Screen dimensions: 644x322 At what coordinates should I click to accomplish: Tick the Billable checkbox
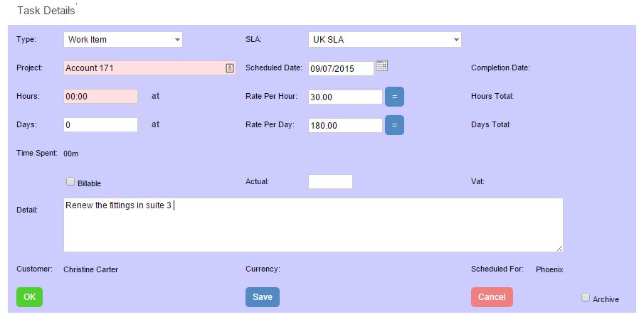click(x=70, y=181)
